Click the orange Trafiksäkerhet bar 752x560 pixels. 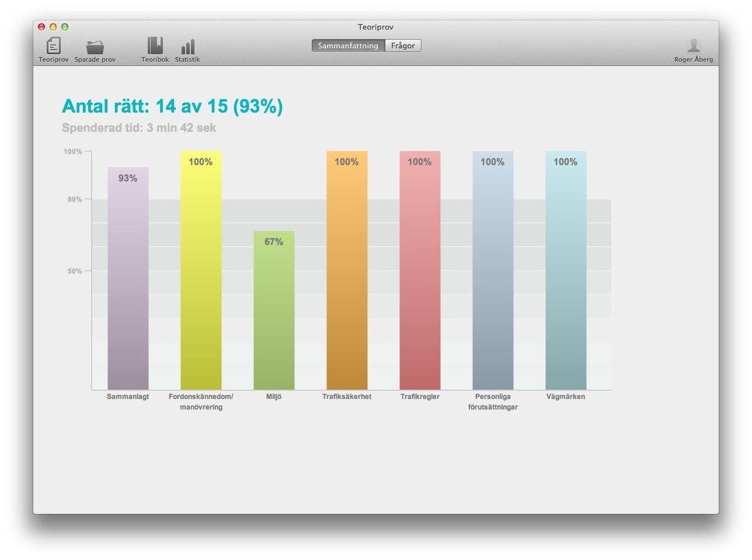[x=347, y=270]
